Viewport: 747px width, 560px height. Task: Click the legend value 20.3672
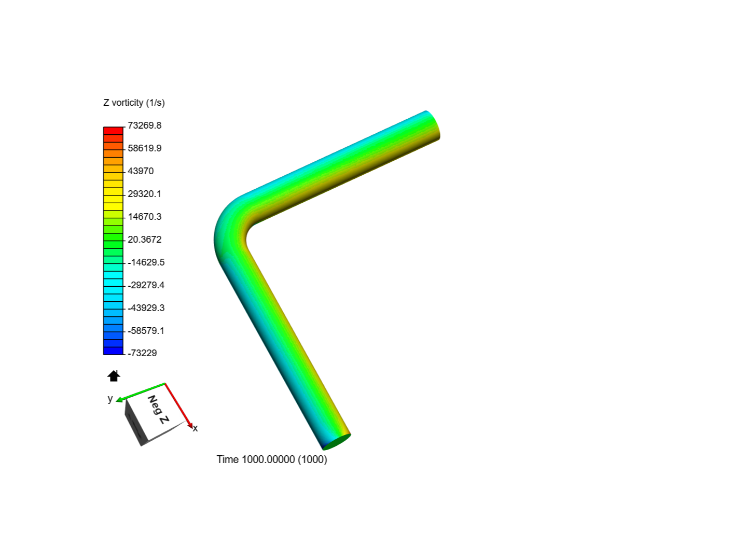145,240
